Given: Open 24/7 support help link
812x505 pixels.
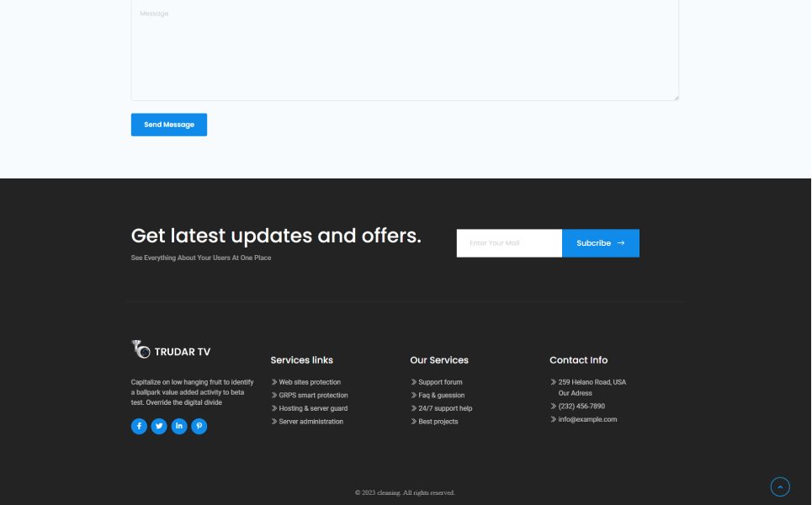Looking at the screenshot, I should [x=445, y=408].
